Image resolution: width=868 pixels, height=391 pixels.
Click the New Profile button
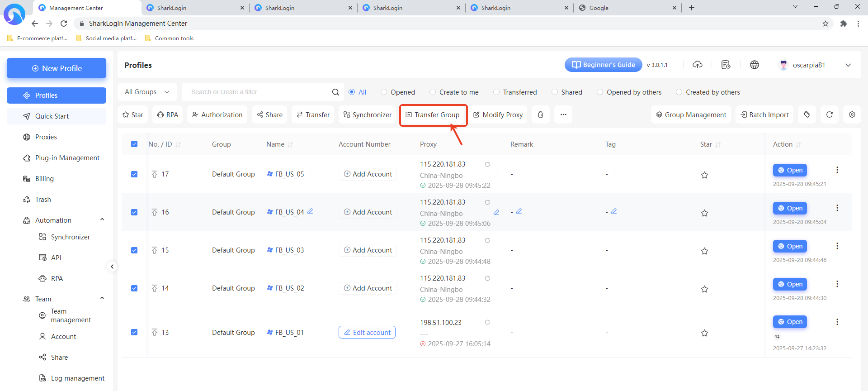pyautogui.click(x=57, y=68)
